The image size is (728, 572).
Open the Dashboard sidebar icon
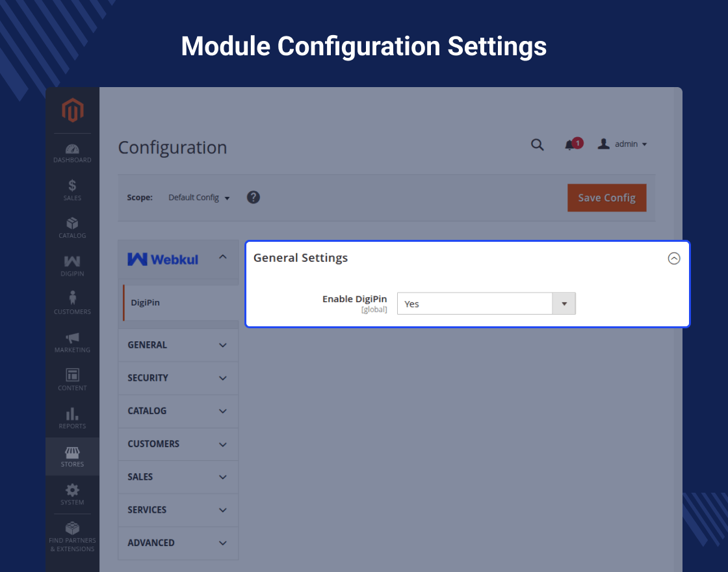click(72, 153)
